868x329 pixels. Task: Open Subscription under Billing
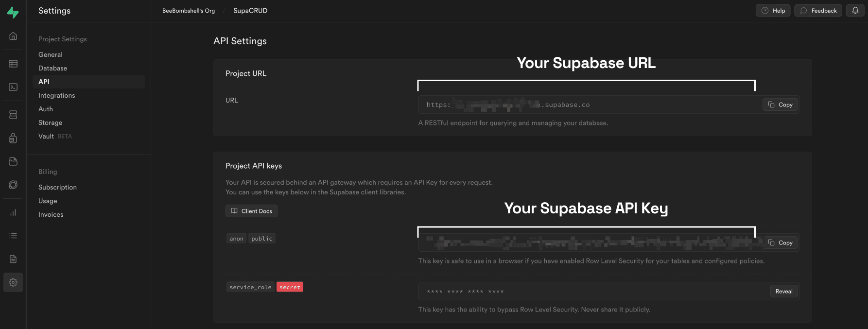tap(57, 188)
